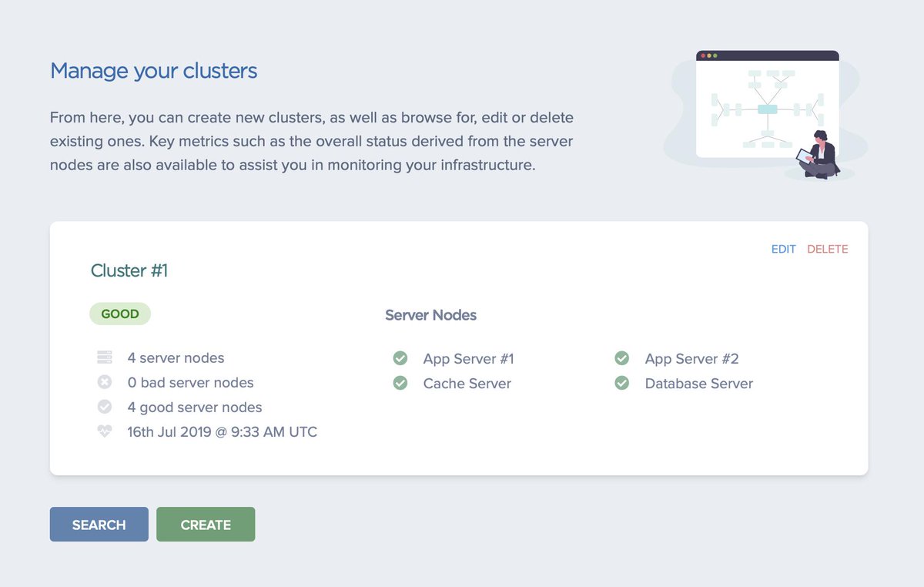Viewport: 924px width, 587px height.
Task: Click the heartbeat icon next to the timestamp
Action: (104, 431)
